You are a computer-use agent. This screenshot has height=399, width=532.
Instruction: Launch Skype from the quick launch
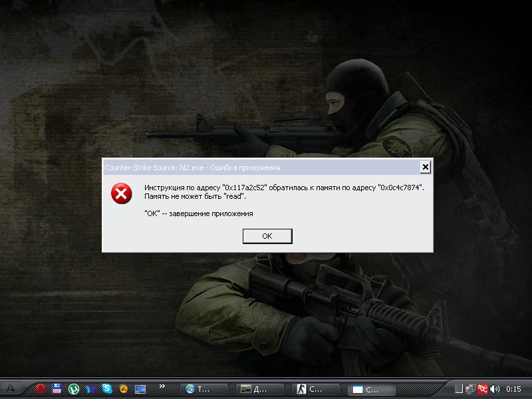[x=107, y=388]
